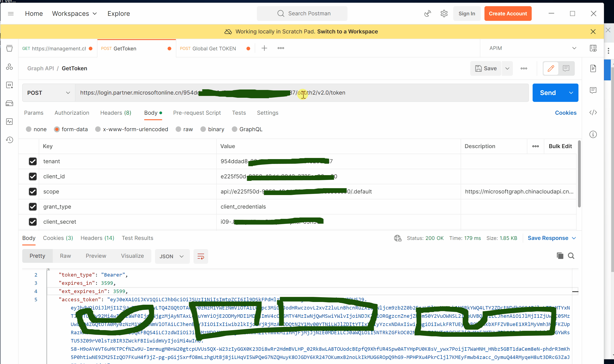Open the History sidebar icon
Image resolution: width=614 pixels, height=364 pixels.
click(x=9, y=140)
